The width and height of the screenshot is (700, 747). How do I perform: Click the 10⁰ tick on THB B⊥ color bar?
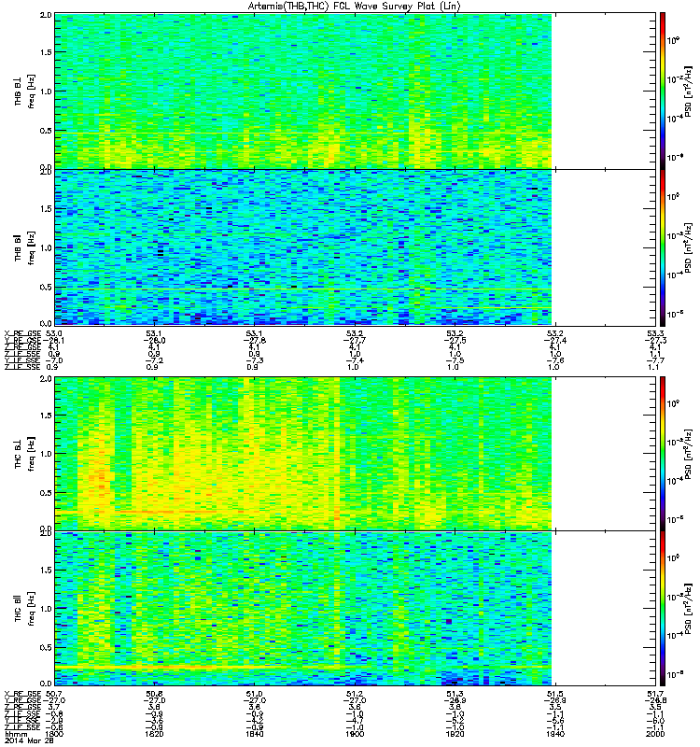pyautogui.click(x=673, y=40)
